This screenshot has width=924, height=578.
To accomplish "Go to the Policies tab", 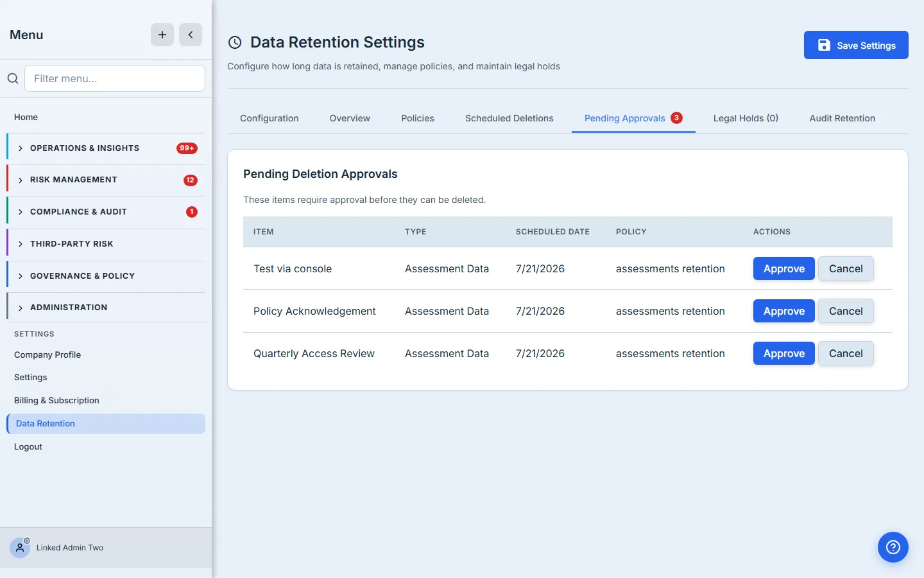I will (x=418, y=118).
